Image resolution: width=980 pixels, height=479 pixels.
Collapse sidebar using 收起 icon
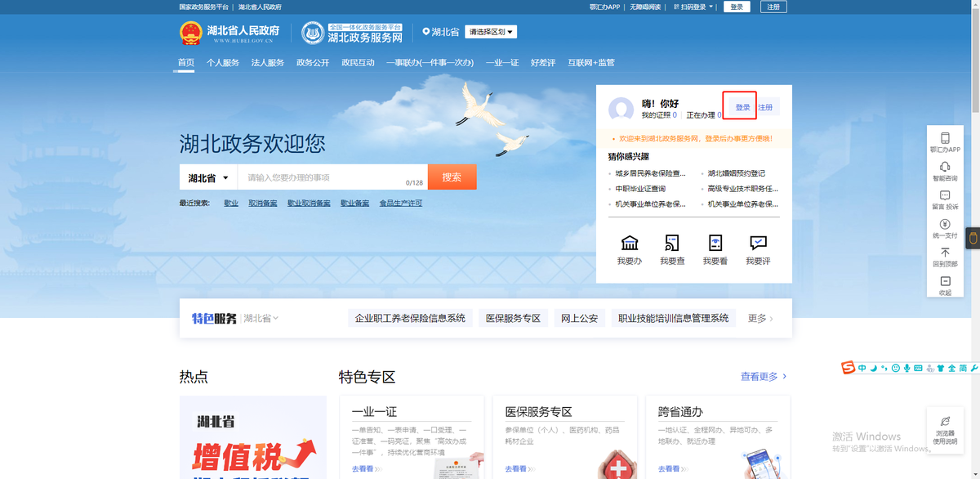(945, 281)
